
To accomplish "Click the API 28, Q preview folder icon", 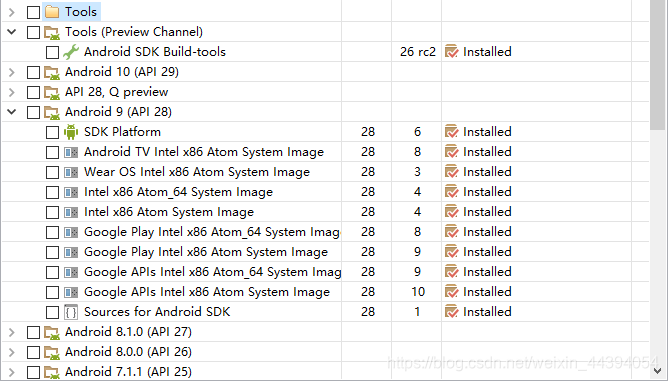I will pos(52,92).
